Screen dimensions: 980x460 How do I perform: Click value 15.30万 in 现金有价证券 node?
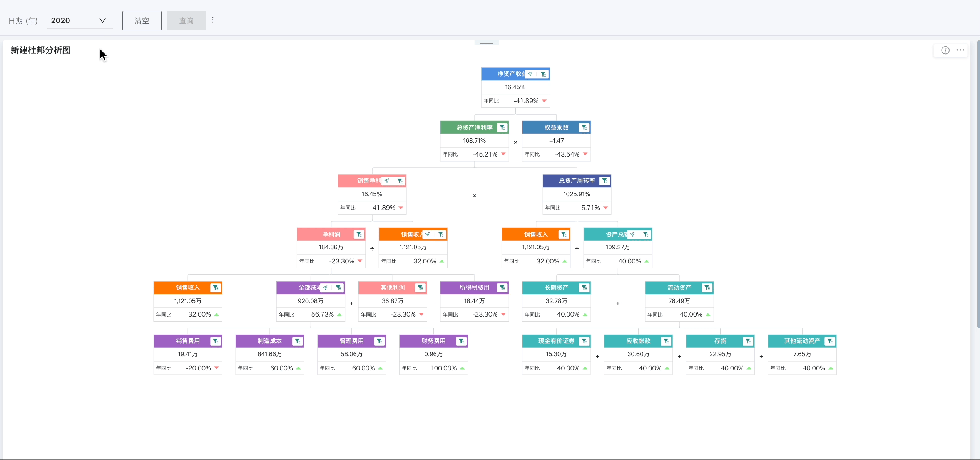(x=557, y=354)
